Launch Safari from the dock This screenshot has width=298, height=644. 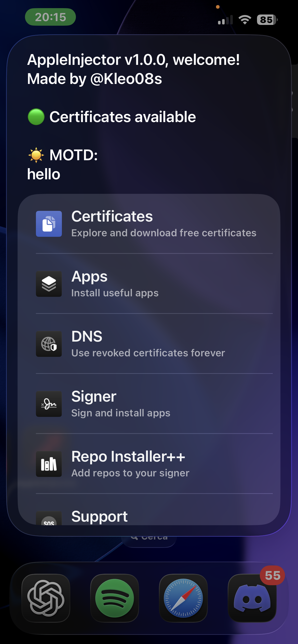pyautogui.click(x=183, y=598)
